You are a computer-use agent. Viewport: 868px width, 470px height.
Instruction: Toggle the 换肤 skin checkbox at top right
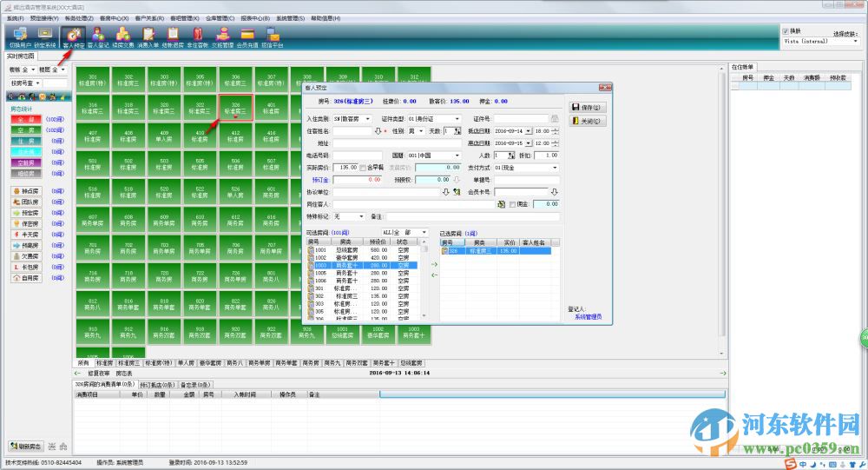coord(786,31)
